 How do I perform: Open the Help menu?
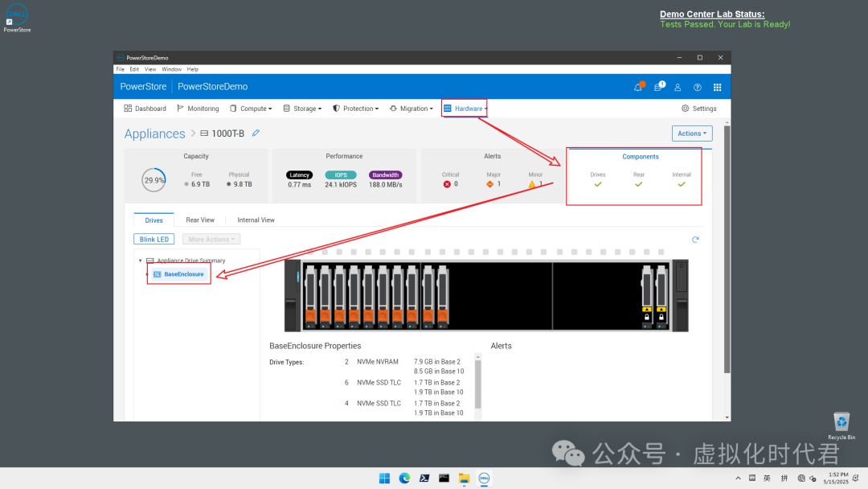193,69
